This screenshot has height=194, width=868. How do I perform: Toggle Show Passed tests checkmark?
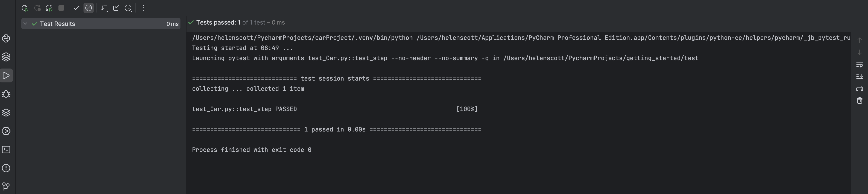tap(76, 8)
